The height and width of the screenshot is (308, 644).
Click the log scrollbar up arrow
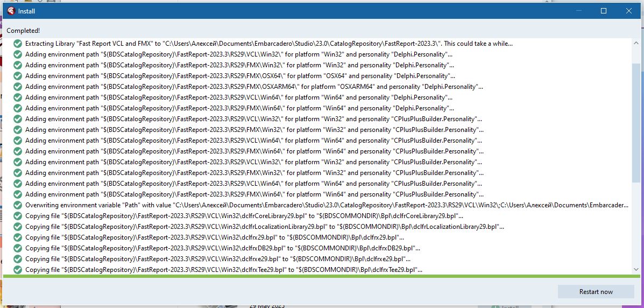pyautogui.click(x=636, y=43)
